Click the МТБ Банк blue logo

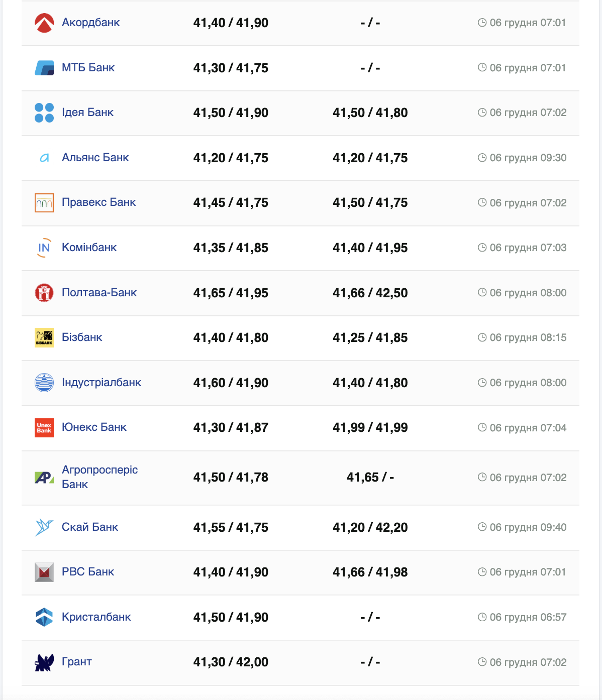[x=44, y=68]
